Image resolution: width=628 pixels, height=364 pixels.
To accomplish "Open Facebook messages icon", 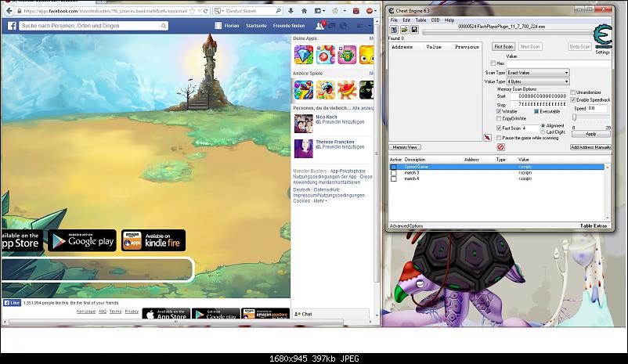I will (332, 26).
